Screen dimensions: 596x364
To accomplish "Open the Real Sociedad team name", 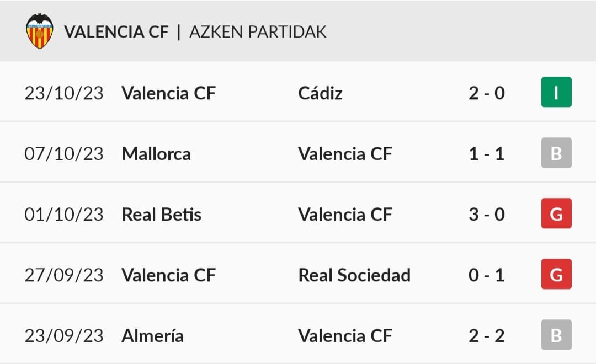I will coord(354,275).
